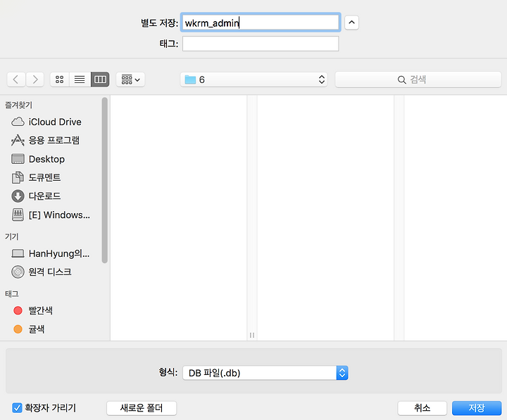The height and width of the screenshot is (420, 507).
Task: Click the 저장 button
Action: click(477, 408)
